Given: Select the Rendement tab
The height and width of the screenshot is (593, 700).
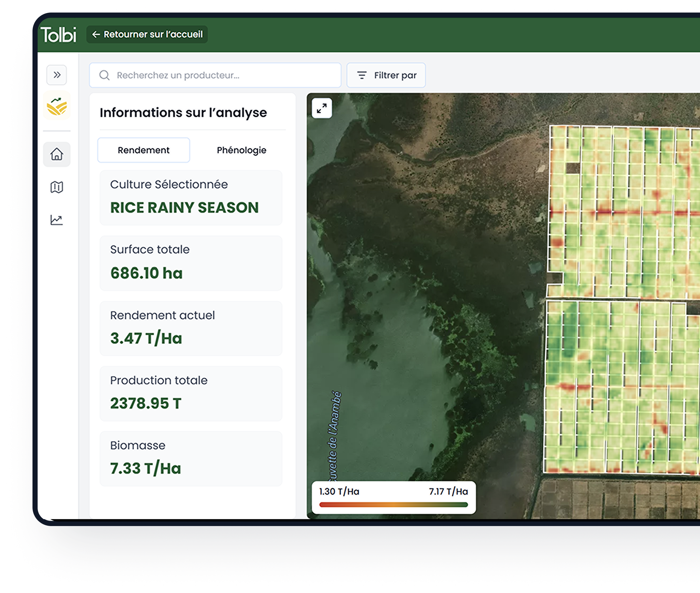Looking at the screenshot, I should (x=144, y=150).
